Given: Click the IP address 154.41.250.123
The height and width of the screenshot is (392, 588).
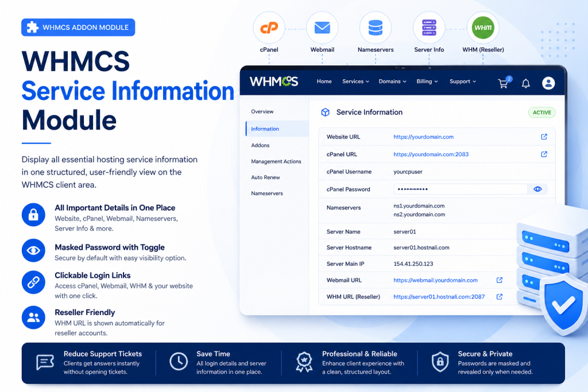Looking at the screenshot, I should pyautogui.click(x=413, y=264).
